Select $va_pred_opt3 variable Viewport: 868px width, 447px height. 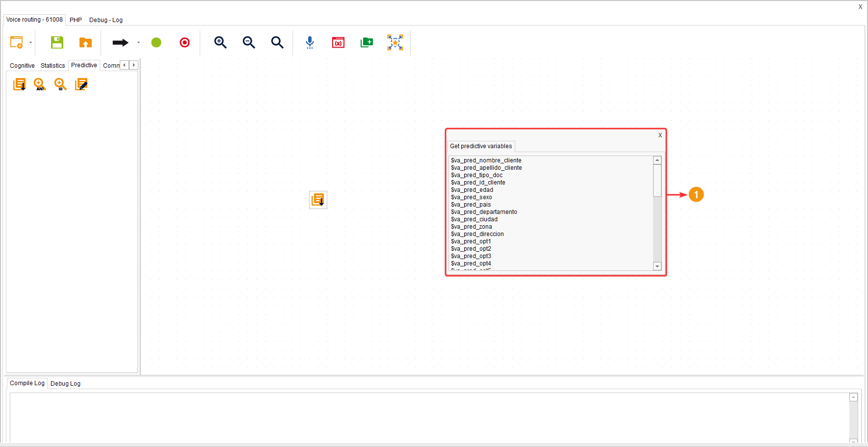(x=471, y=256)
